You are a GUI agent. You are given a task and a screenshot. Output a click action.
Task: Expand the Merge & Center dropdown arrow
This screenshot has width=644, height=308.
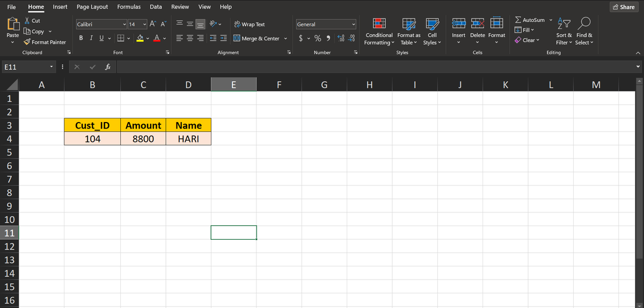click(x=286, y=39)
